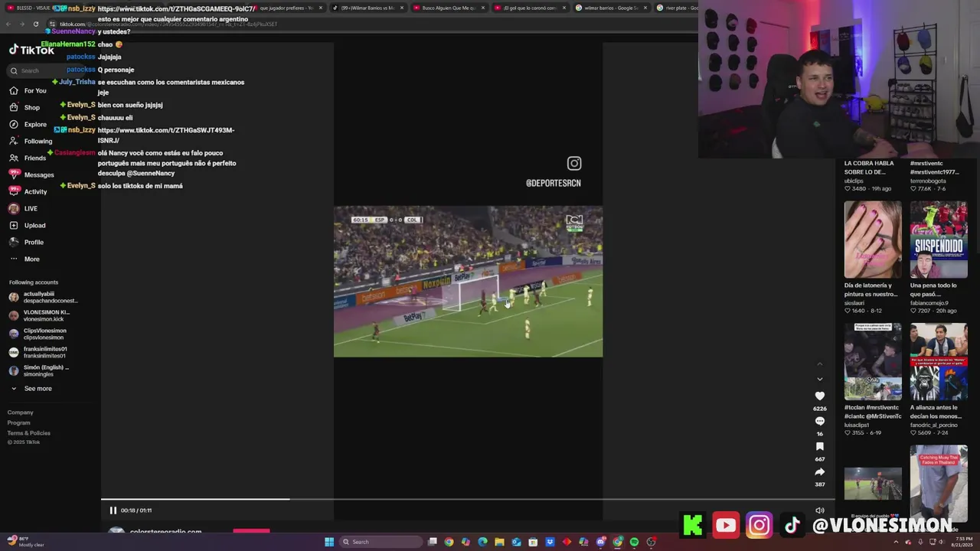Click Terms & Policies footer link
Screen dimensions: 980x551
coord(29,432)
